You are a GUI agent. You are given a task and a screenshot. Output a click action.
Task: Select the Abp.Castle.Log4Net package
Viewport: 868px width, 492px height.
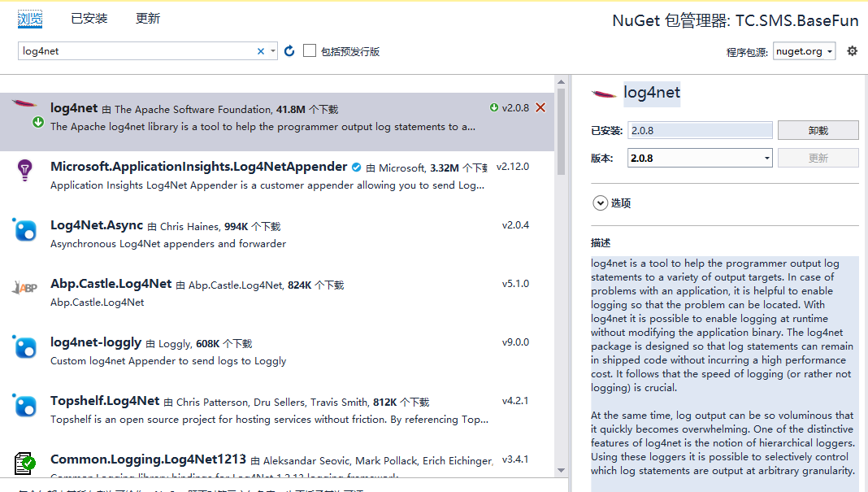click(111, 284)
